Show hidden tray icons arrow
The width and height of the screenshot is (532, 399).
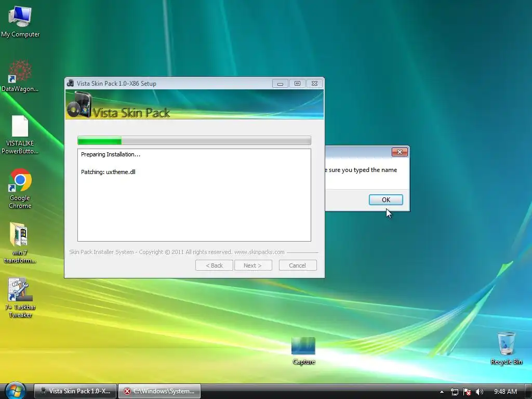click(x=442, y=392)
